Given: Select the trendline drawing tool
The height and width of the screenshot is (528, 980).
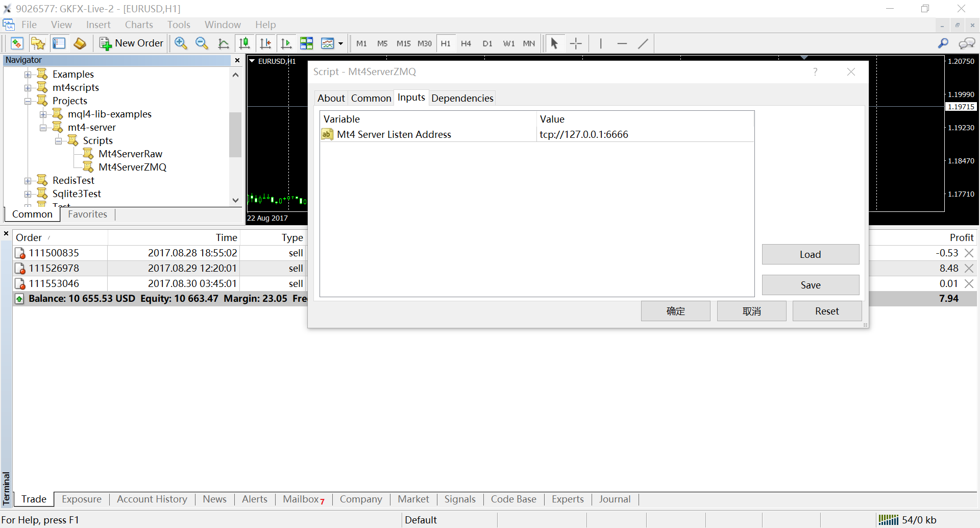Looking at the screenshot, I should click(643, 43).
